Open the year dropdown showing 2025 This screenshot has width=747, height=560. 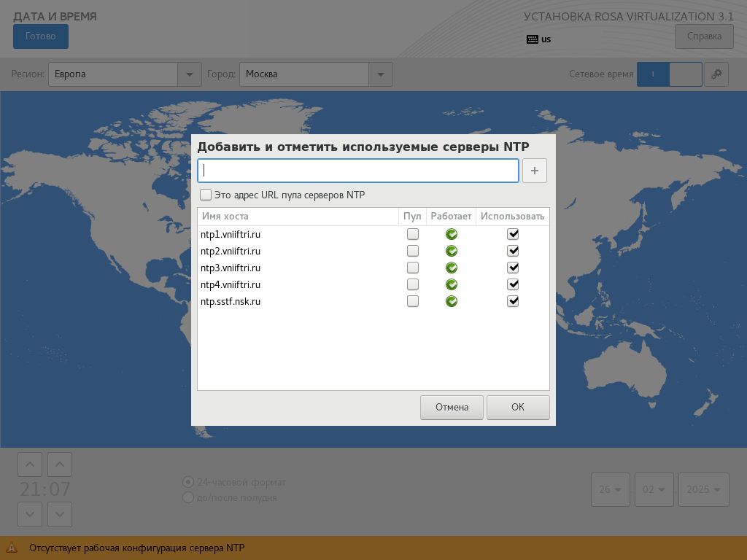pyautogui.click(x=704, y=489)
